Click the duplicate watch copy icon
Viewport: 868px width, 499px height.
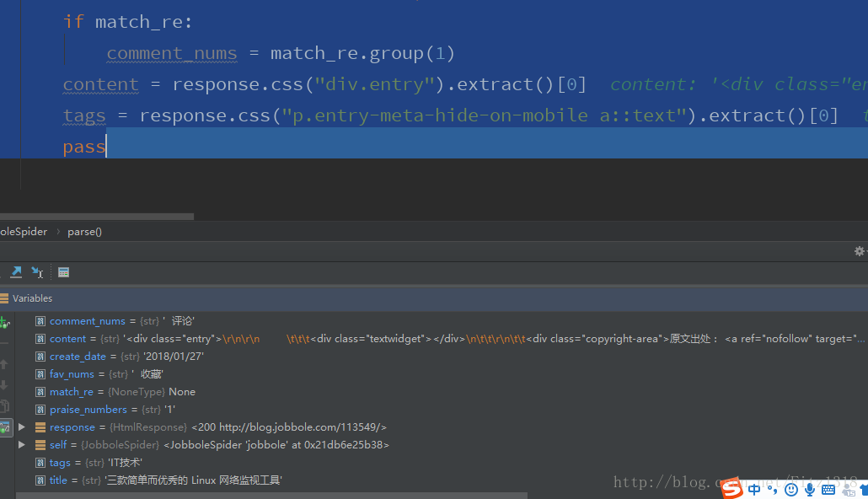[4, 406]
